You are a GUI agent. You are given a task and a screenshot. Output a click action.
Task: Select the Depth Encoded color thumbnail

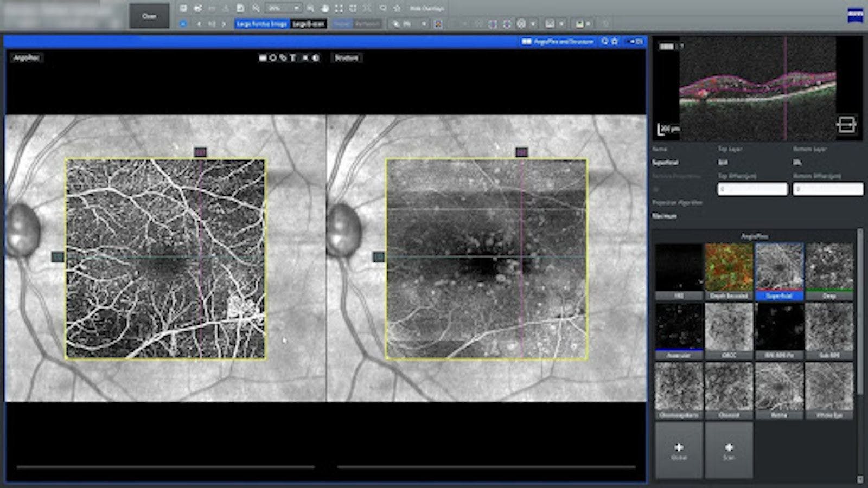pos(729,271)
